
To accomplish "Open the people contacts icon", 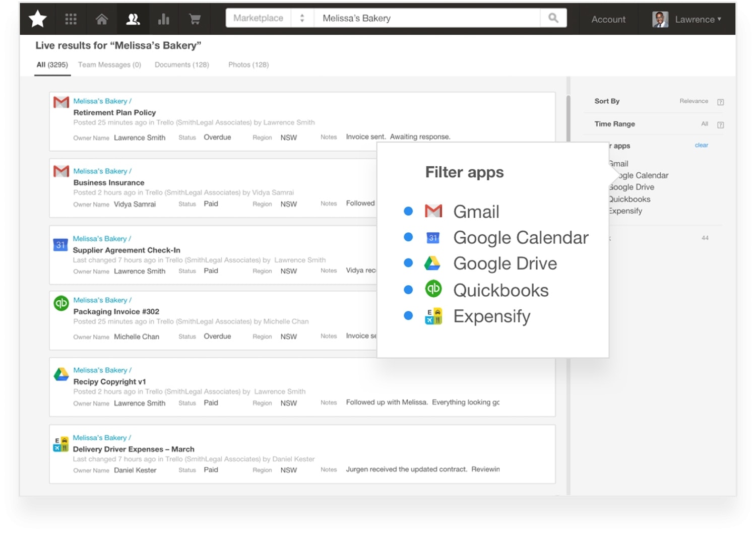I will point(133,19).
